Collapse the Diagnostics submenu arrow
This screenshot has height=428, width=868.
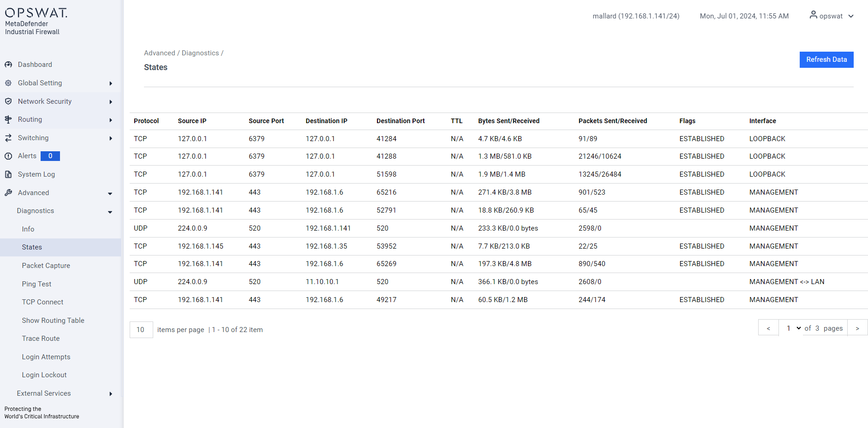pos(110,212)
